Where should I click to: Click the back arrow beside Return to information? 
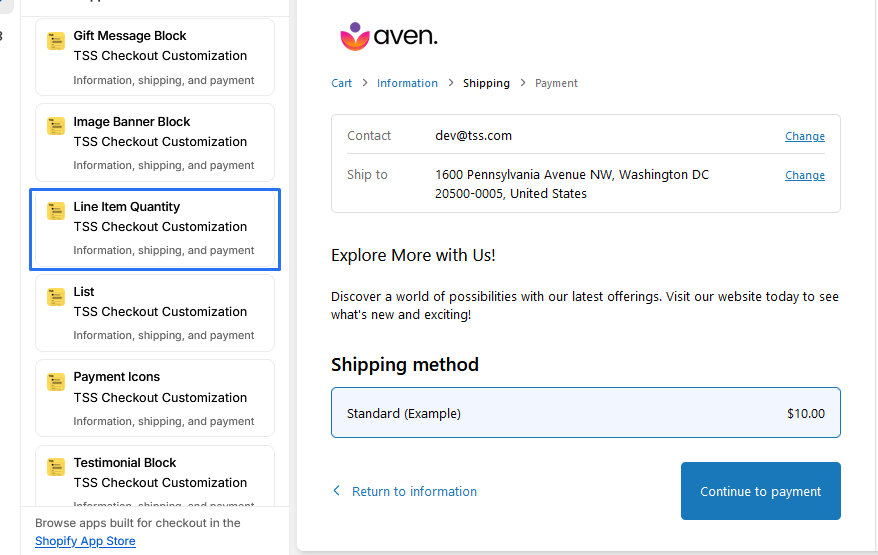pos(337,491)
